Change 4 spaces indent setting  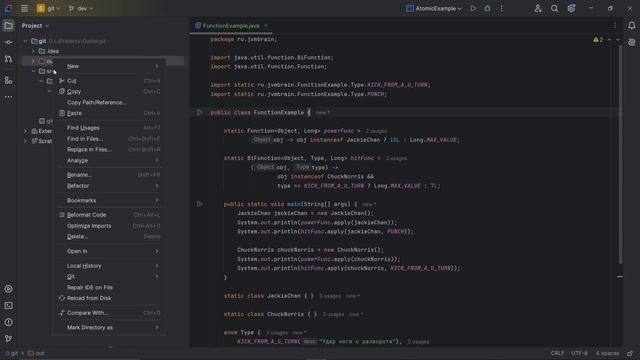(607, 353)
